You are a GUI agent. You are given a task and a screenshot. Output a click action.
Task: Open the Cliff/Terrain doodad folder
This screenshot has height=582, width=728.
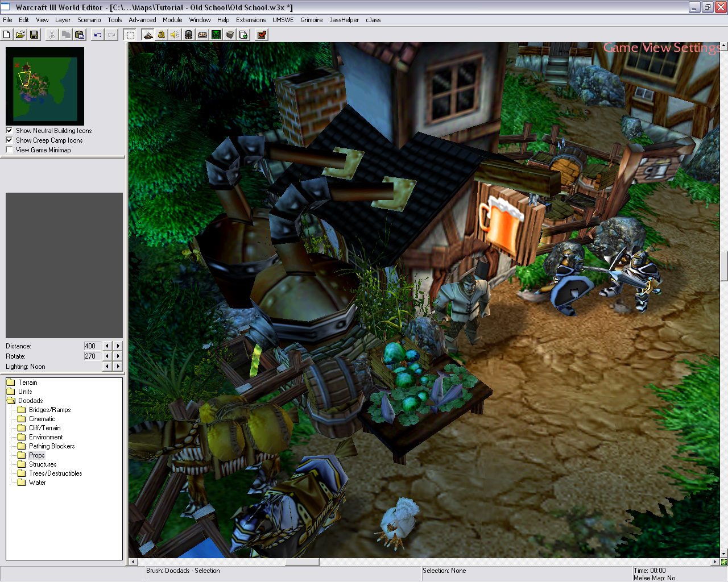[44, 428]
